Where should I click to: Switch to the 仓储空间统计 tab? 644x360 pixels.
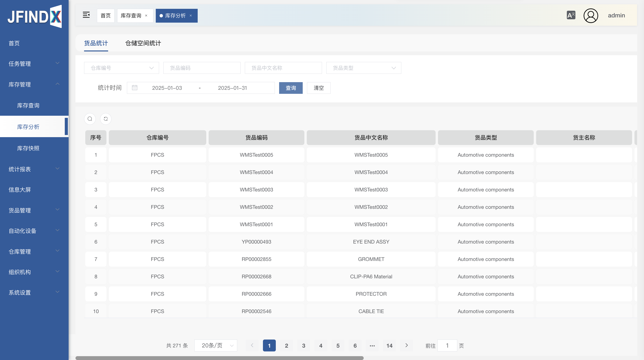tap(143, 43)
